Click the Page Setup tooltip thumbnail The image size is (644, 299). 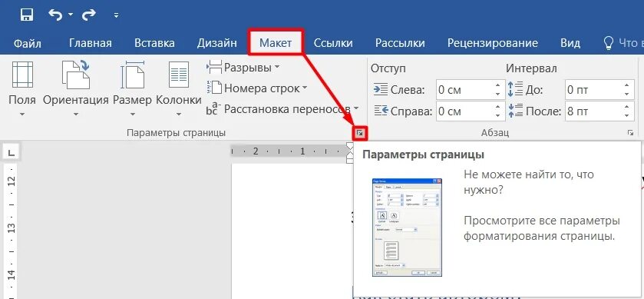click(x=407, y=227)
